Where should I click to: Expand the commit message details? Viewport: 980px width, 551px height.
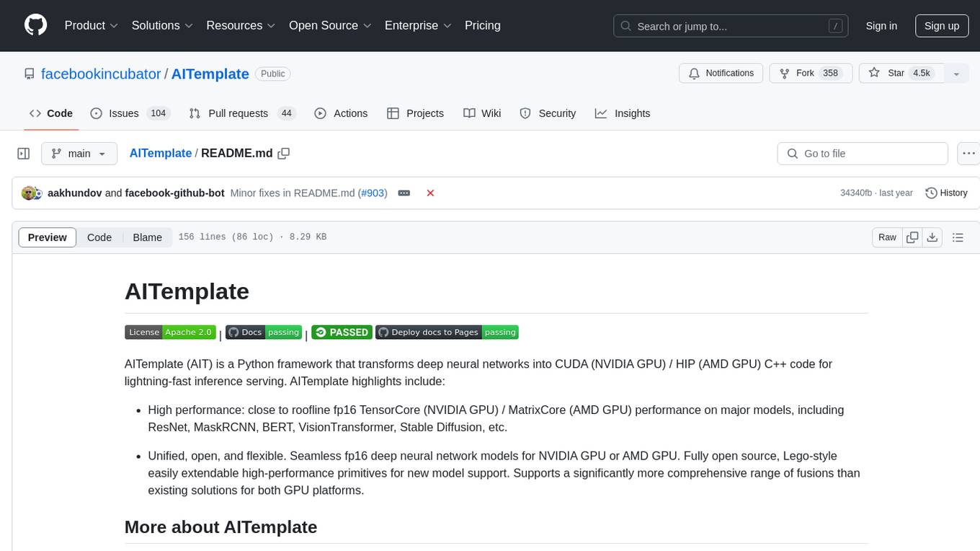coord(404,193)
